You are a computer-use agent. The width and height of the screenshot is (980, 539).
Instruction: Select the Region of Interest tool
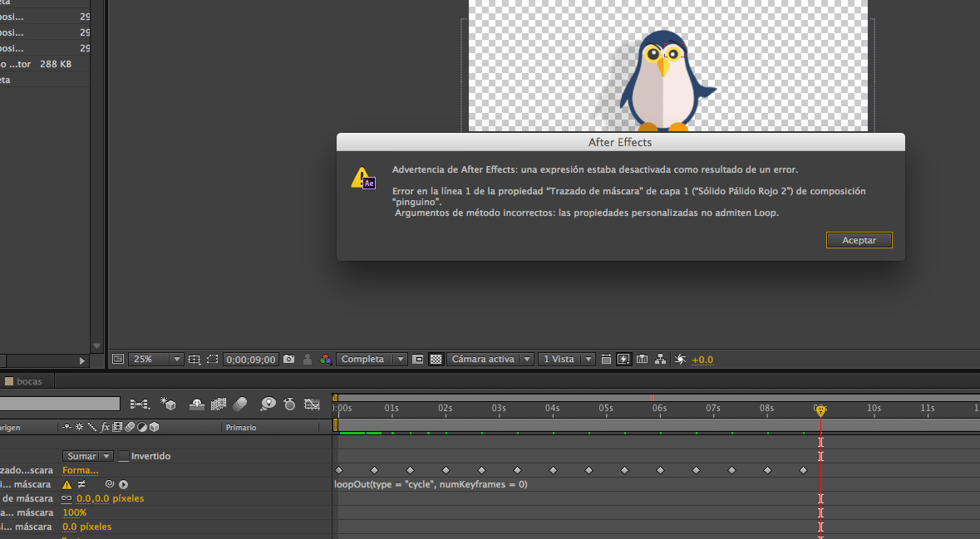point(214,359)
